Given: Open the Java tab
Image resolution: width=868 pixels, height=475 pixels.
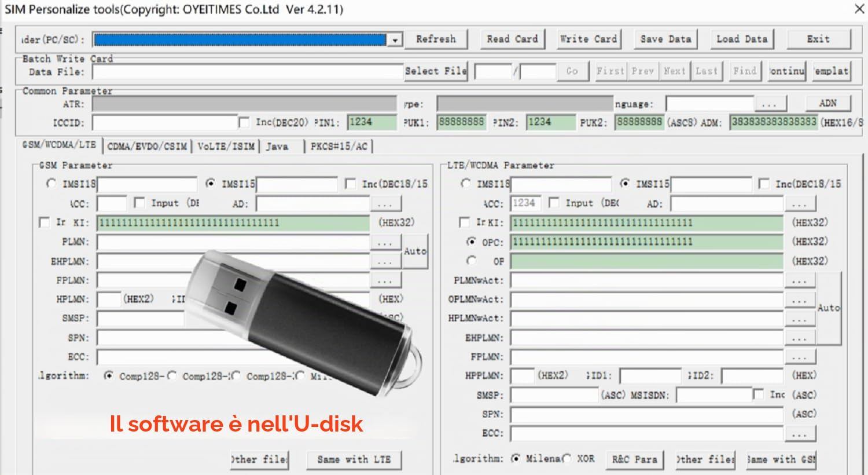Looking at the screenshot, I should 277,147.
